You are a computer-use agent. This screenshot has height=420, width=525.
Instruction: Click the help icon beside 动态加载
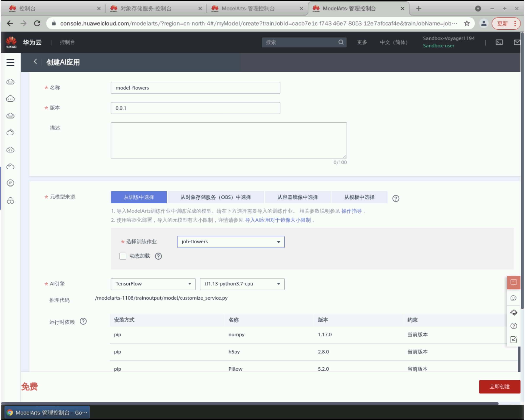158,256
